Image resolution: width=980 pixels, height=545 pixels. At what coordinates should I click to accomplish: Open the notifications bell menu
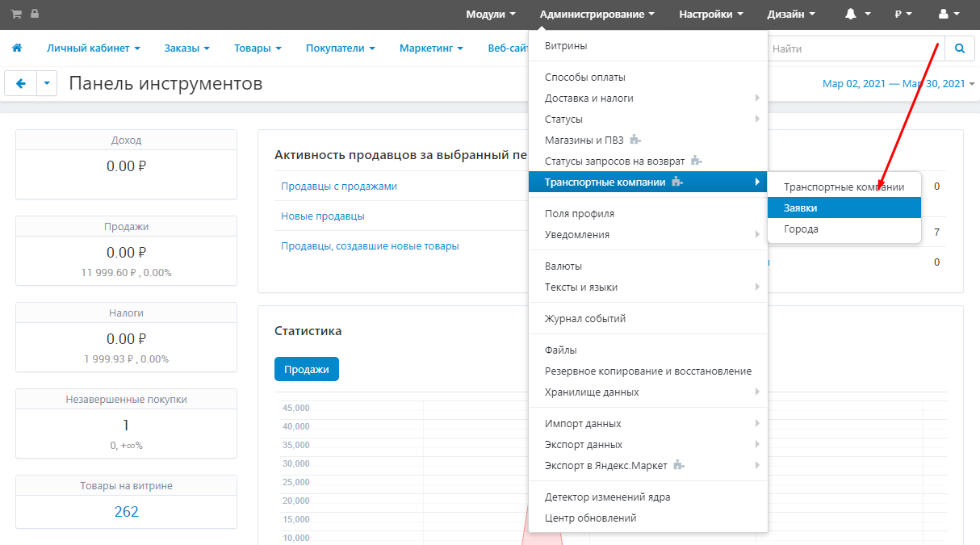pyautogui.click(x=857, y=14)
